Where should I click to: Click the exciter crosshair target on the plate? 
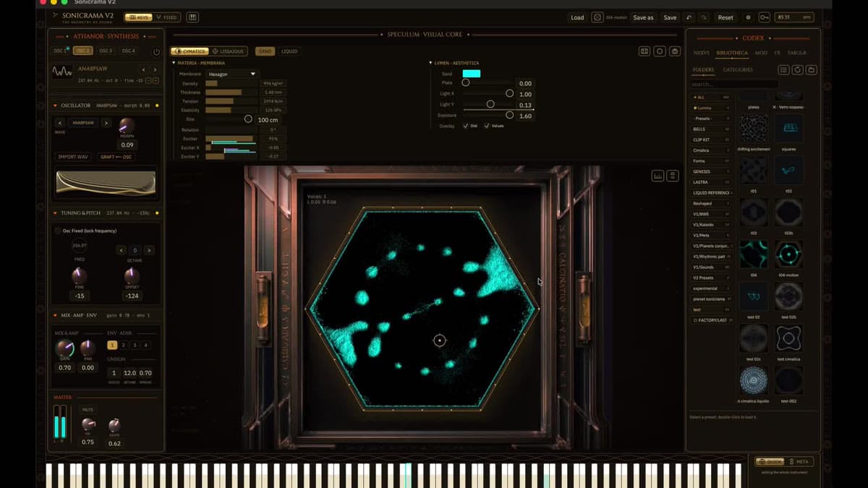coord(439,340)
